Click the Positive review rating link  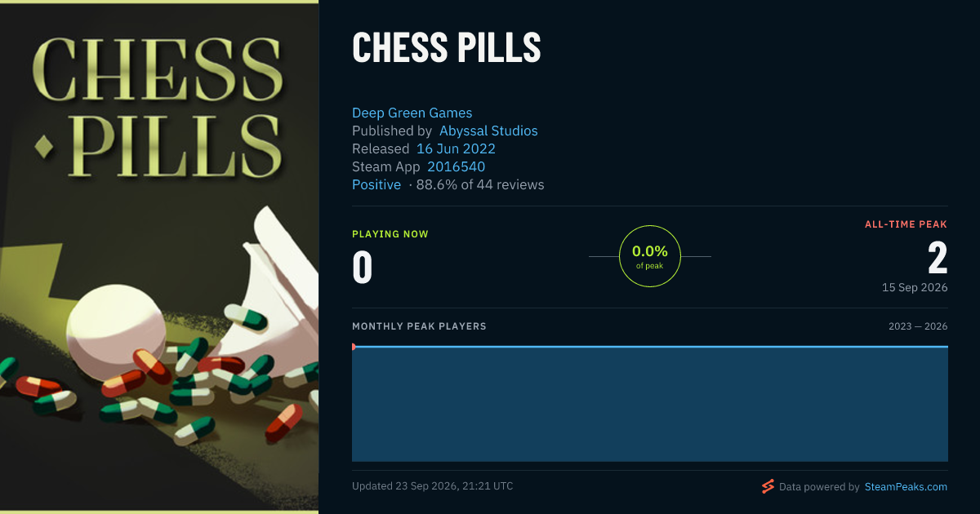[376, 184]
